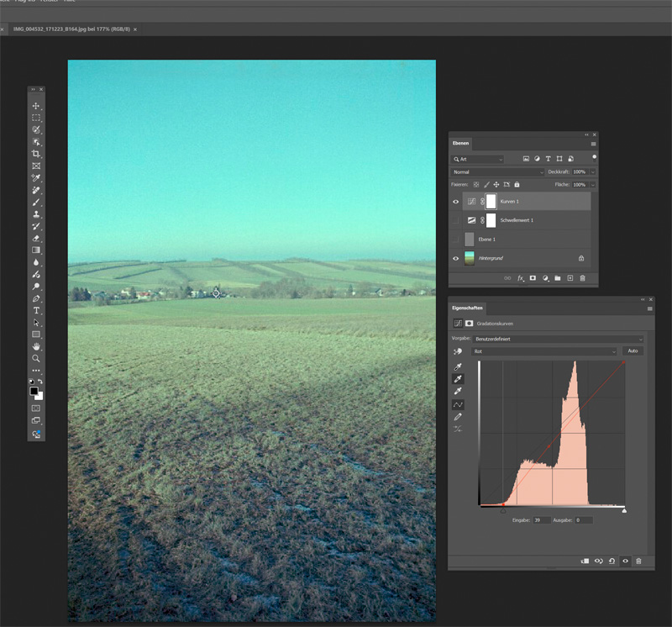Click the black point slider under histogram
This screenshot has width=672, height=627.
503,510
